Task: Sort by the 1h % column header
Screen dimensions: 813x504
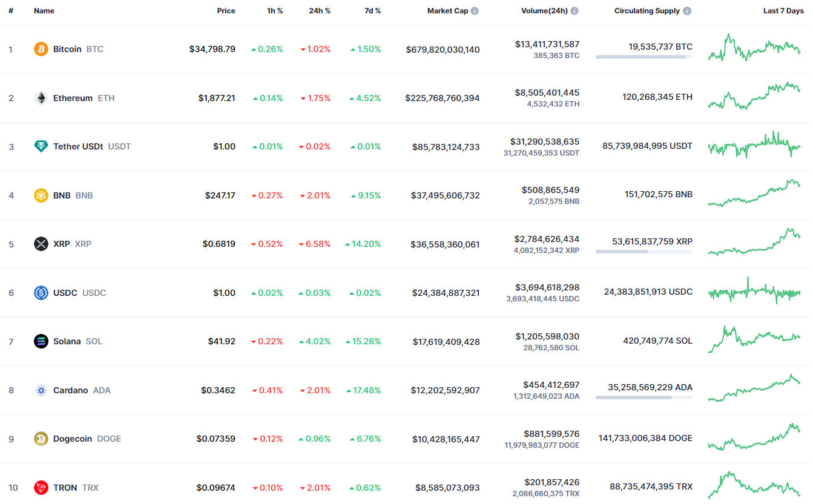Action: [x=275, y=11]
